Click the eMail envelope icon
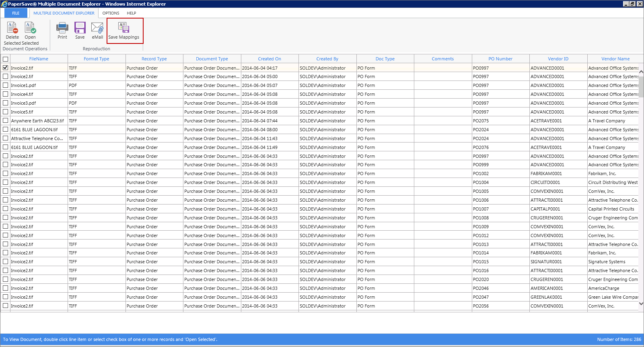Screen dimensions: 644x347 tap(97, 28)
